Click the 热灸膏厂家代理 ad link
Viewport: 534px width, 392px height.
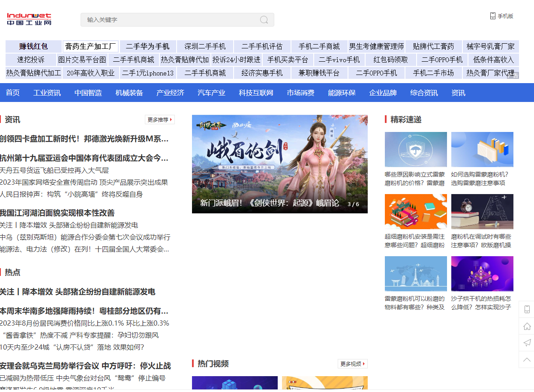click(491, 73)
